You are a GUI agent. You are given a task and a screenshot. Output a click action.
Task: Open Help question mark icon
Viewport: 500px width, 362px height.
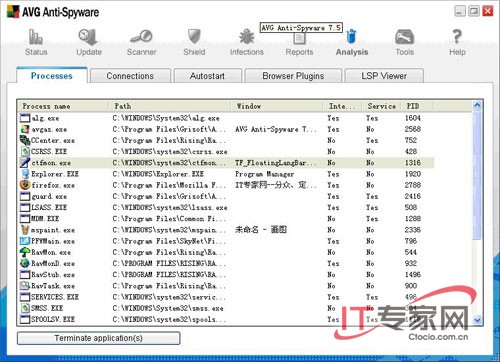coord(457,37)
